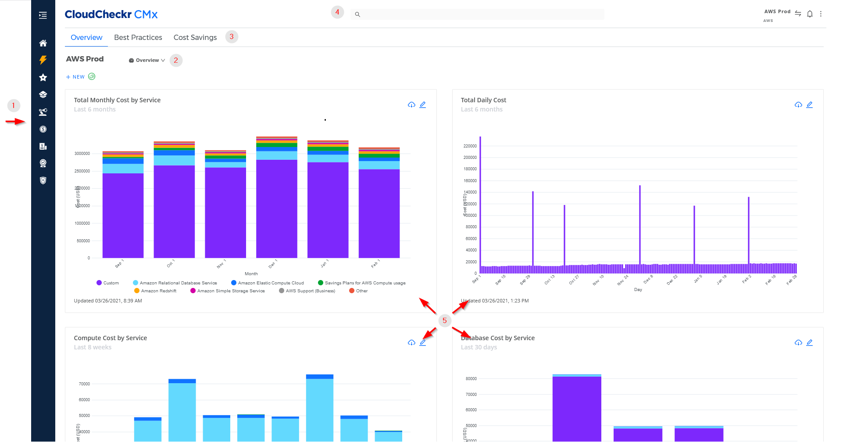Click the account switch arrows icon
Image resolution: width=868 pixels, height=442 pixels.
click(798, 14)
